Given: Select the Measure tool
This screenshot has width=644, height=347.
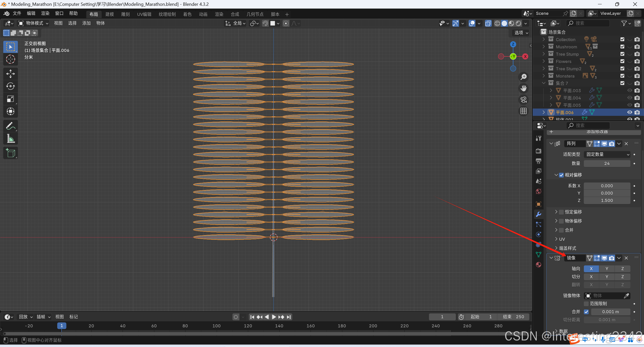Looking at the screenshot, I should click(x=10, y=138).
